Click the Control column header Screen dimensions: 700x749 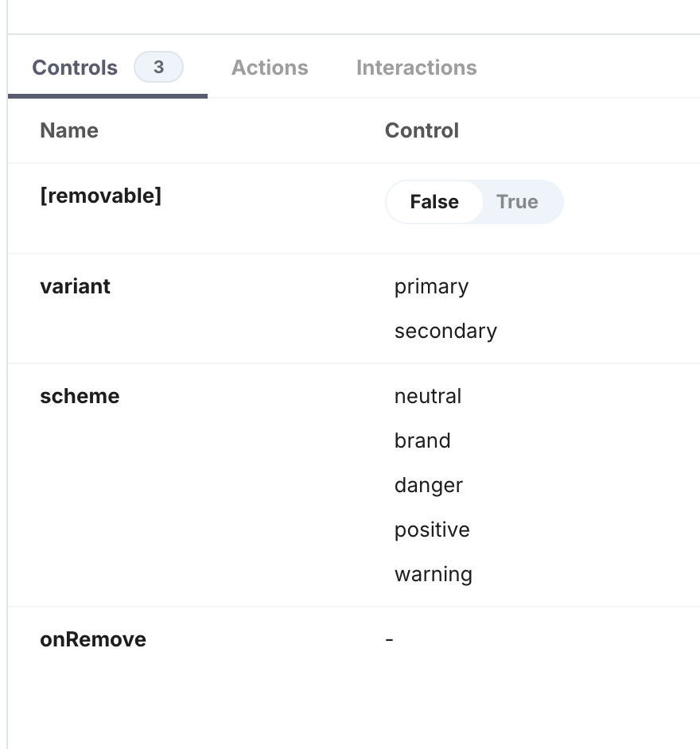tap(422, 130)
